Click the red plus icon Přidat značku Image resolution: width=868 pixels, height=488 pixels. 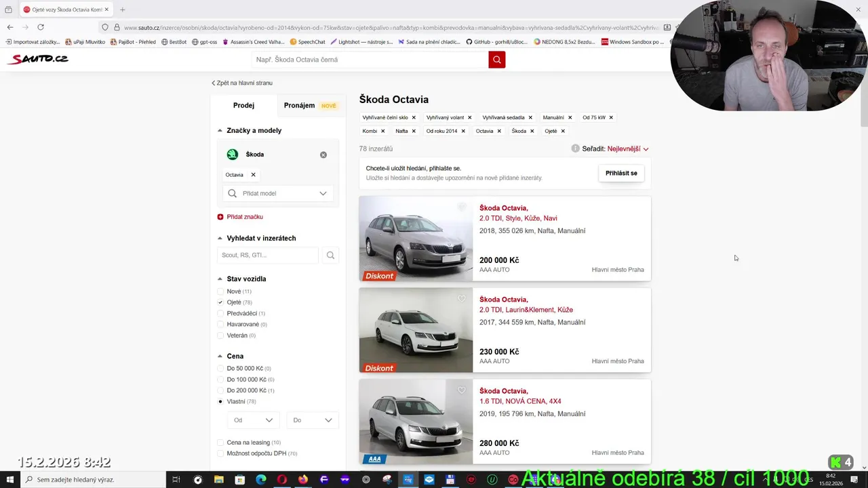pos(220,217)
